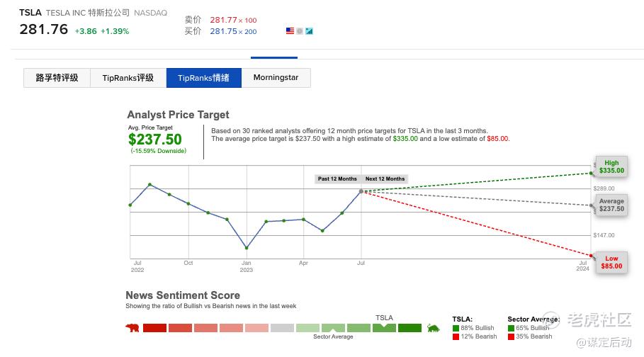Click the TSLA ticker symbol in header
Image resolution: width=644 pixels, height=357 pixels.
pos(30,13)
